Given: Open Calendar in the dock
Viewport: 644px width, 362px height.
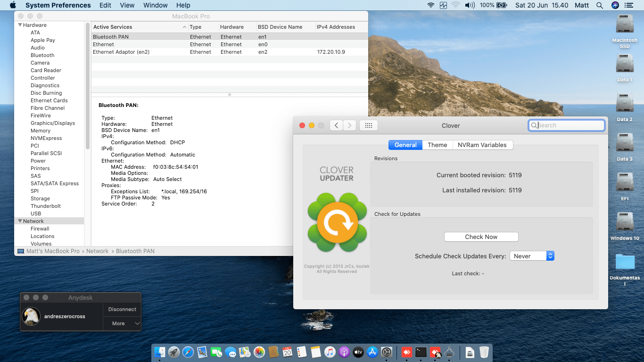Looking at the screenshot, I should coord(288,352).
